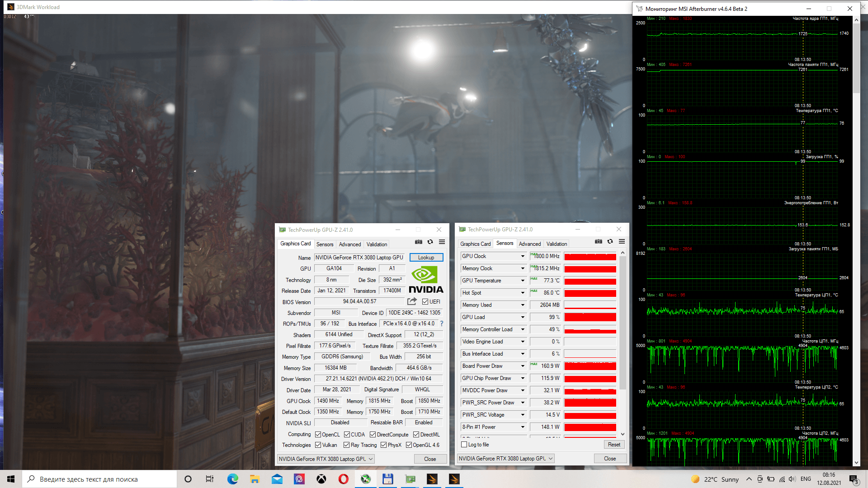
Task: Open hamburger menu in right GPU-Z window
Action: pos(622,242)
